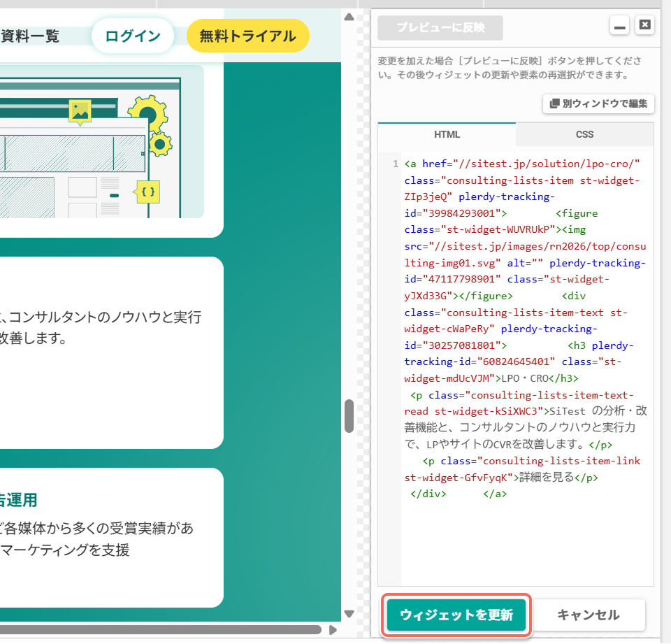Click the preview scroll-down arrow

349,613
